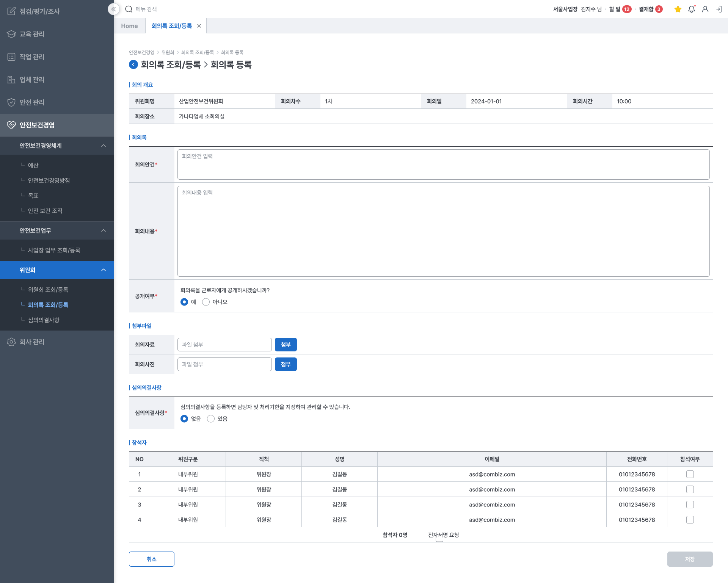Screen dimensions: 728x583
Task: Collapse the sidebar with double-chevron icon
Action: point(113,9)
